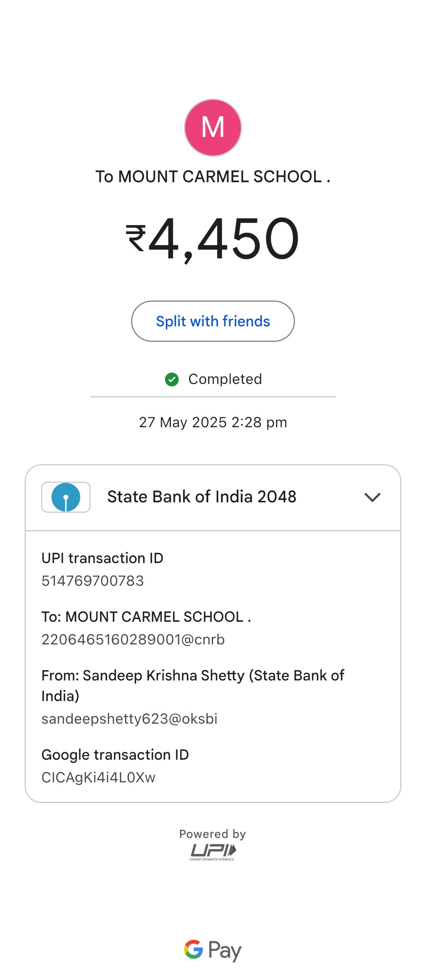Screen dimensions: 426x980
Task: Tap the Completed status label
Action: click(x=225, y=379)
